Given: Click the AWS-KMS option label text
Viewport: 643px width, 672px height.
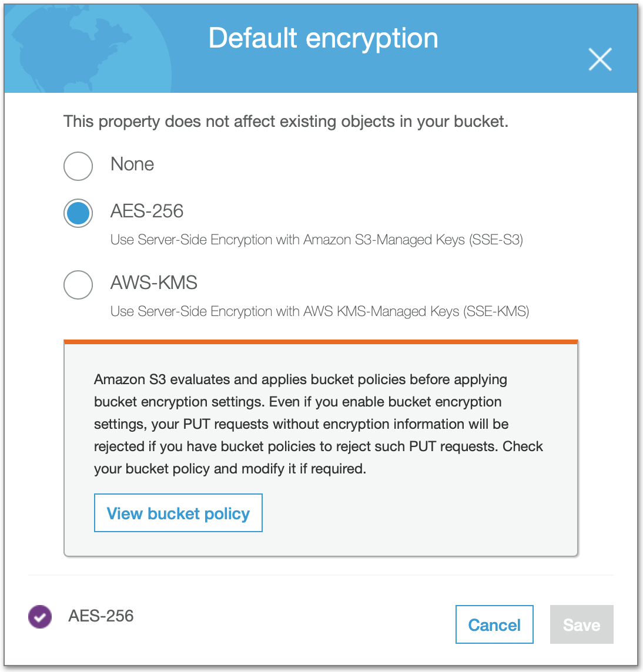Looking at the screenshot, I should click(153, 283).
